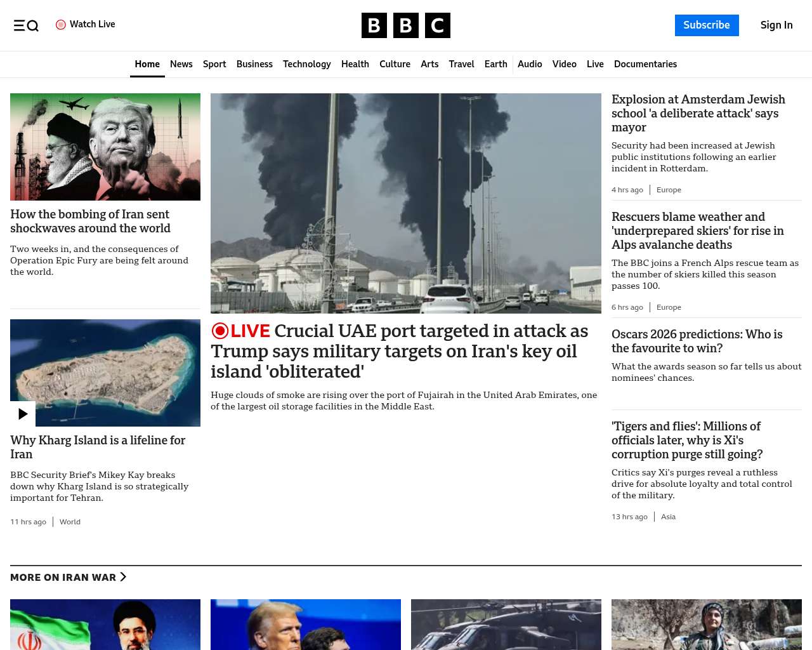
Task: Open the Audio section
Action: (x=530, y=64)
